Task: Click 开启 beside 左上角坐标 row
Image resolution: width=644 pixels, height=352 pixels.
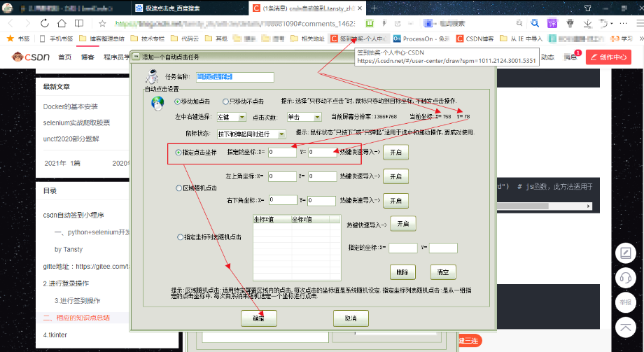Action: [396, 176]
